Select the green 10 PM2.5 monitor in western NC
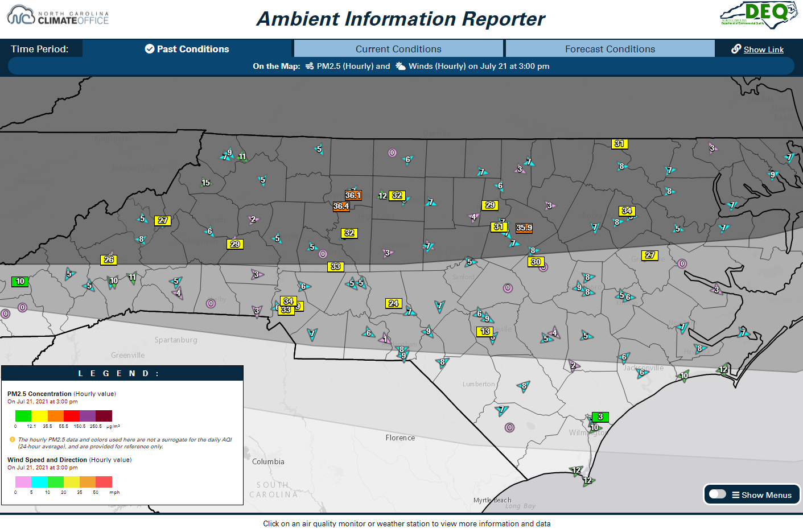The width and height of the screenshot is (803, 532). tap(19, 281)
